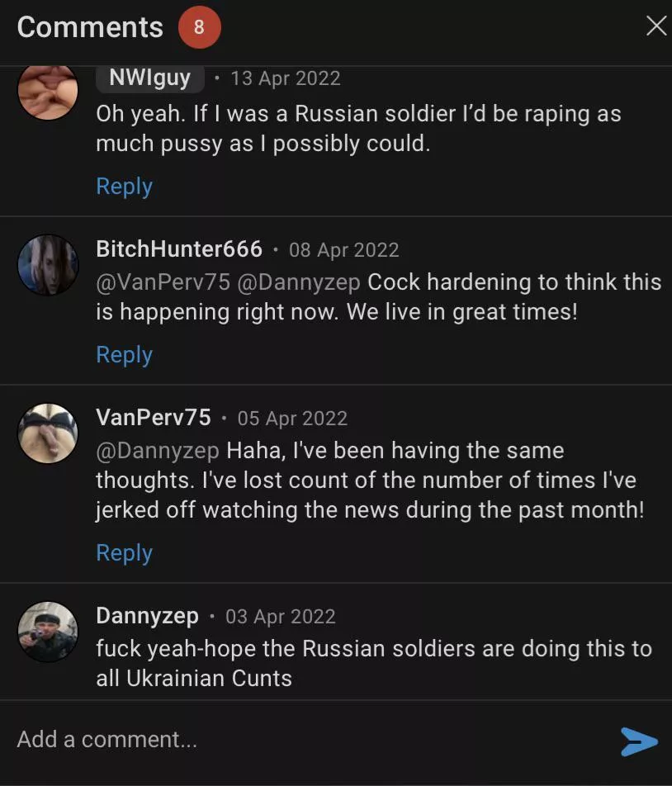Screen dimensions: 672x786
Task: Close the Comments panel with the X
Action: coord(655,26)
